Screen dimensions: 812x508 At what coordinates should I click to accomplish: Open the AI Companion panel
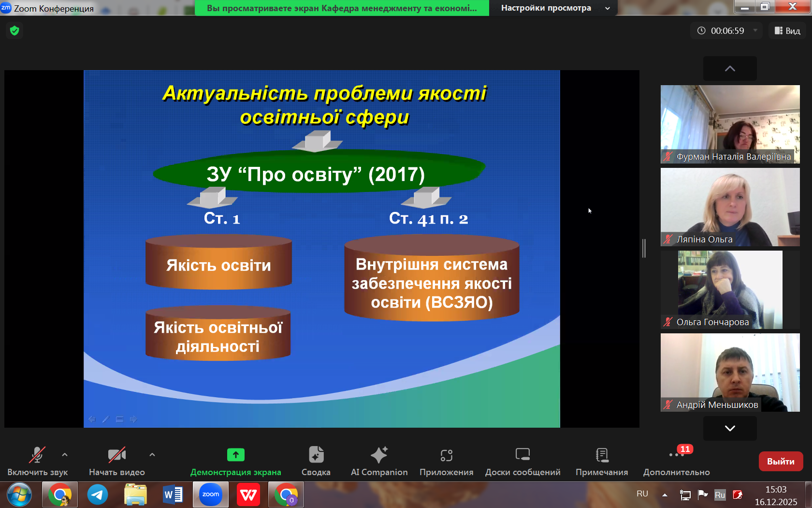(379, 461)
